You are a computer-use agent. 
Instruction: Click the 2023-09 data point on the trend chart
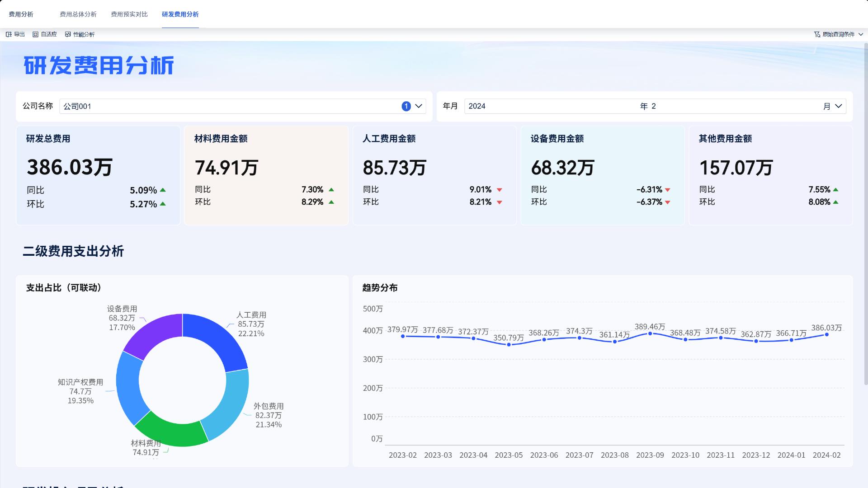coord(650,333)
